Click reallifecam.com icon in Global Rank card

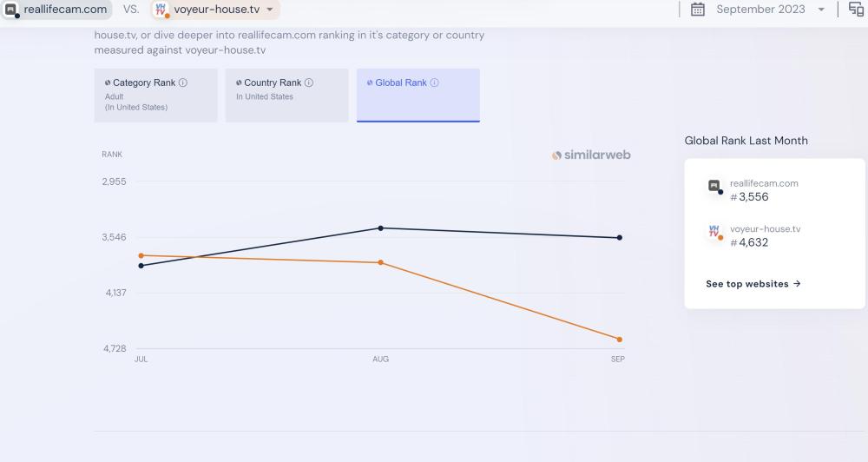pyautogui.click(x=714, y=186)
